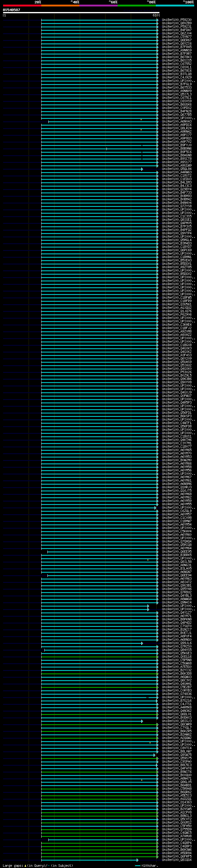
Task: Open hit UniRef100_B9FYJ0
Action: (x=177, y=145)
